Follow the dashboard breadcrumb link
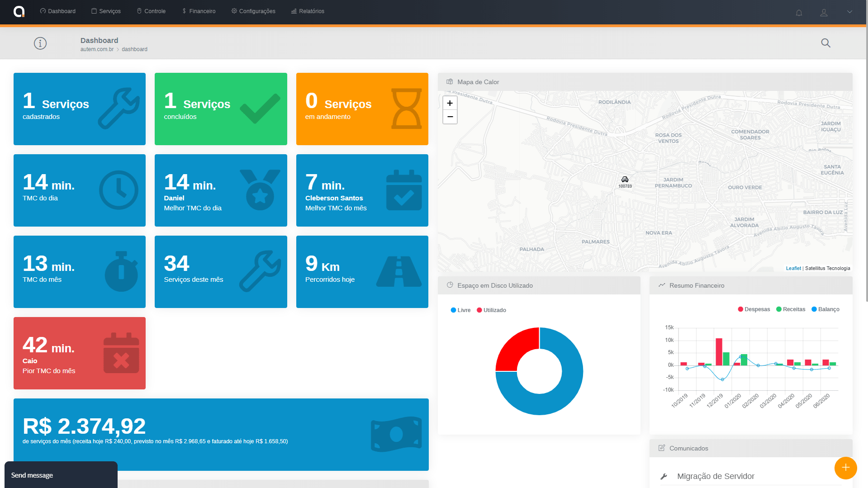The height and width of the screenshot is (488, 868). click(x=134, y=49)
